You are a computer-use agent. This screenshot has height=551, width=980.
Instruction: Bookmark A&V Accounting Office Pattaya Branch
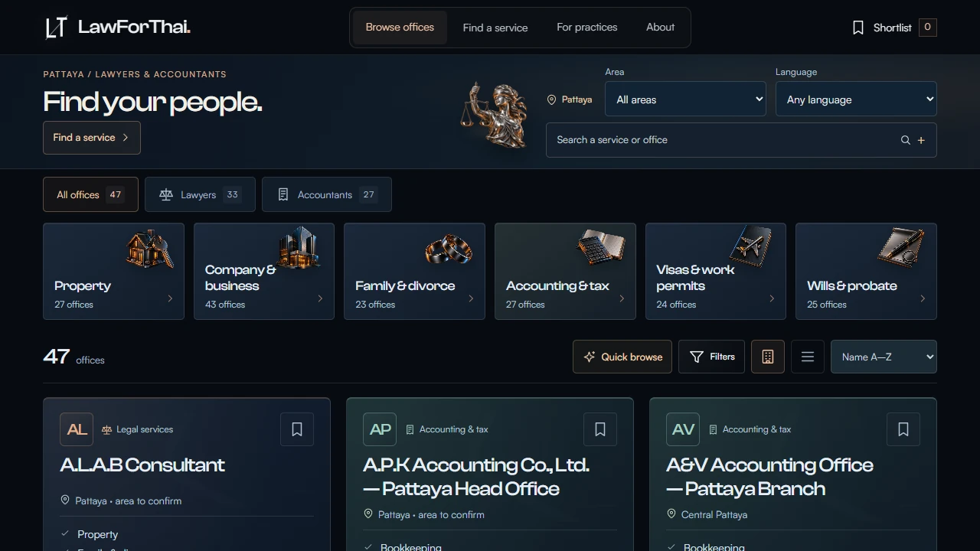coord(903,429)
